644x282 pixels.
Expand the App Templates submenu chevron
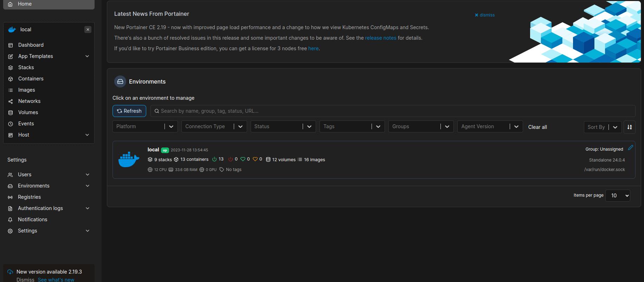87,56
